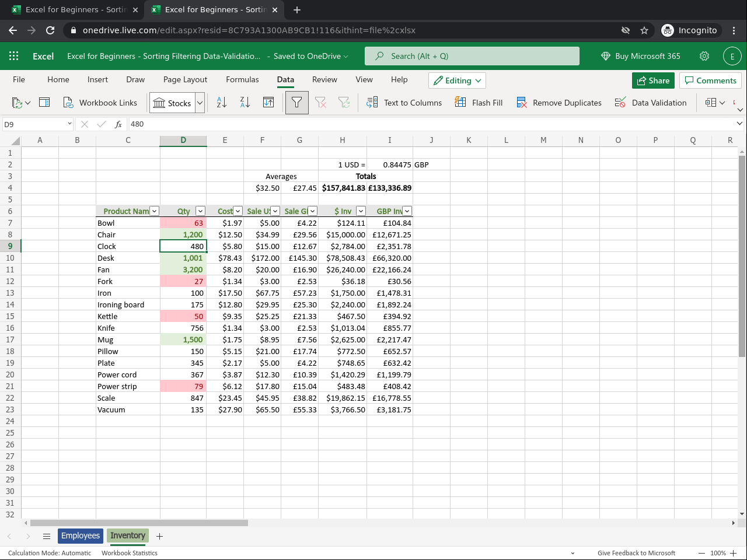The height and width of the screenshot is (560, 747).
Task: Open the settings gear icon
Action: (704, 56)
